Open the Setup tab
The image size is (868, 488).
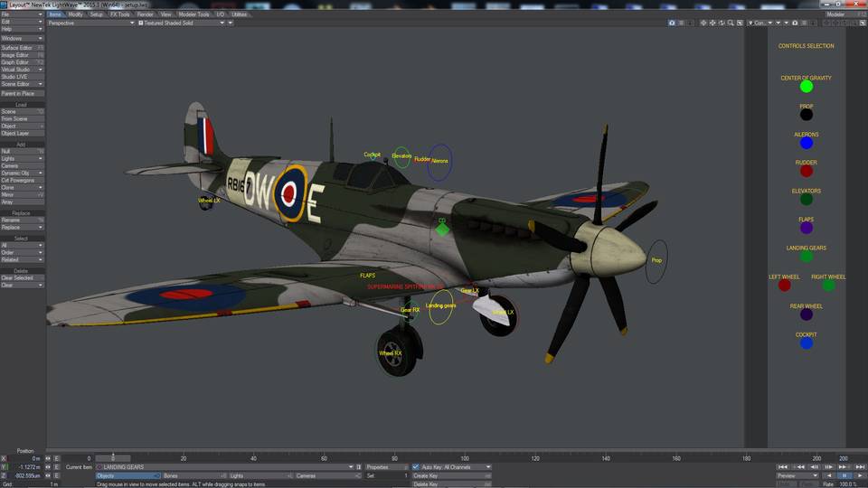pyautogui.click(x=97, y=14)
